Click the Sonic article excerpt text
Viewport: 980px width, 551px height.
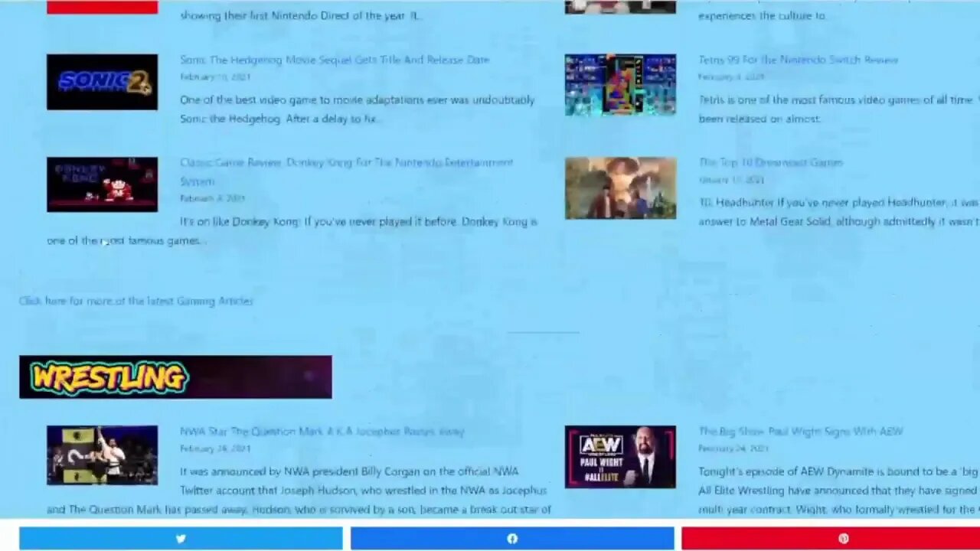coord(358,109)
